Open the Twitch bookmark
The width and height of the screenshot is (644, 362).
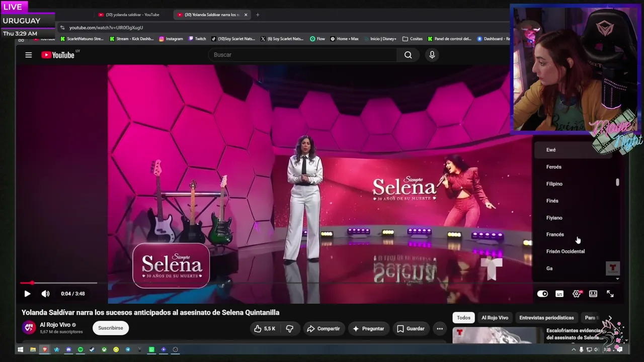[x=197, y=39]
